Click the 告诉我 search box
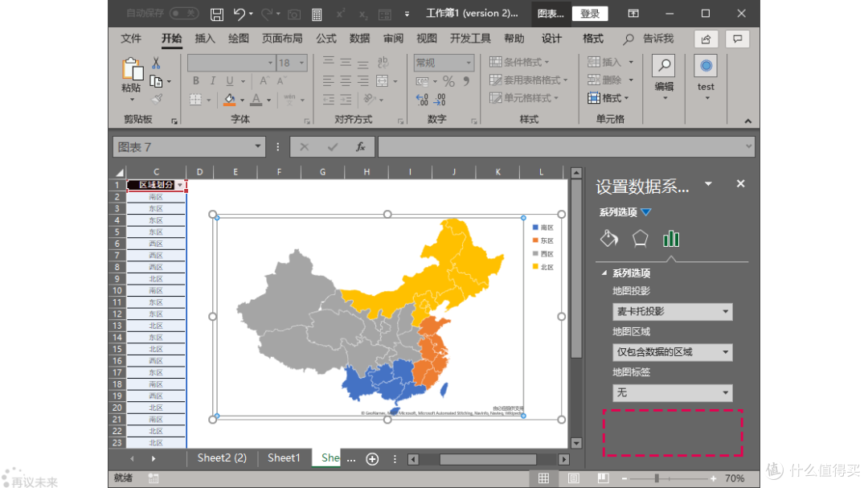The width and height of the screenshot is (868, 488). tap(649, 39)
